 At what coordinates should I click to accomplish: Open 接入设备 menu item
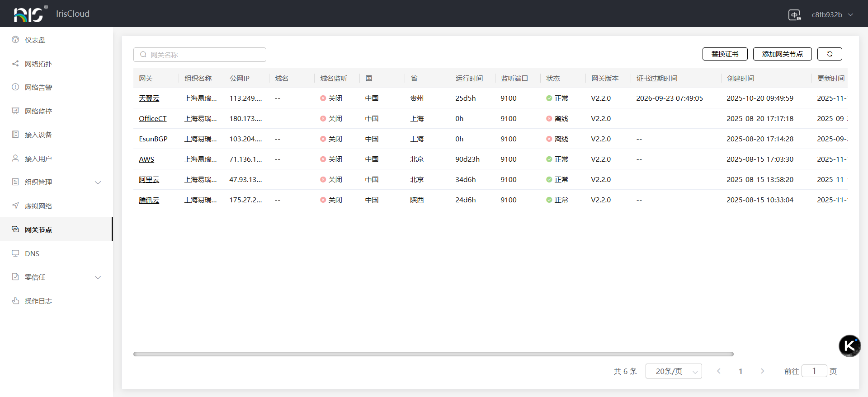tap(38, 135)
